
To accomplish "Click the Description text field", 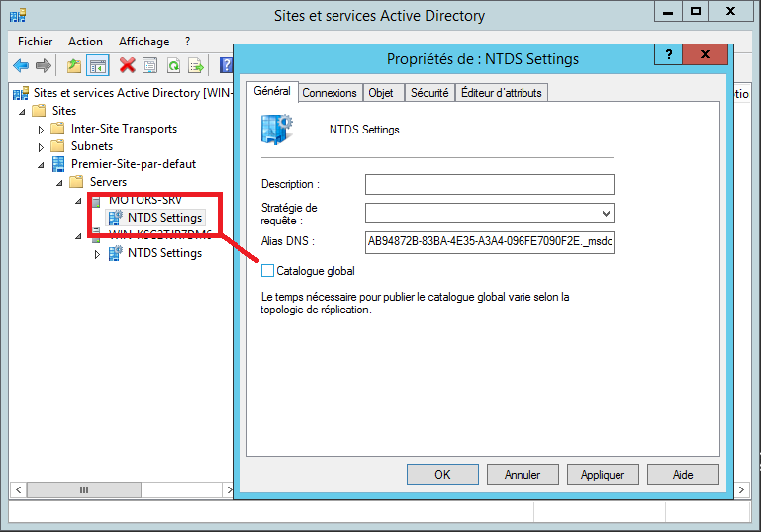I will point(490,184).
